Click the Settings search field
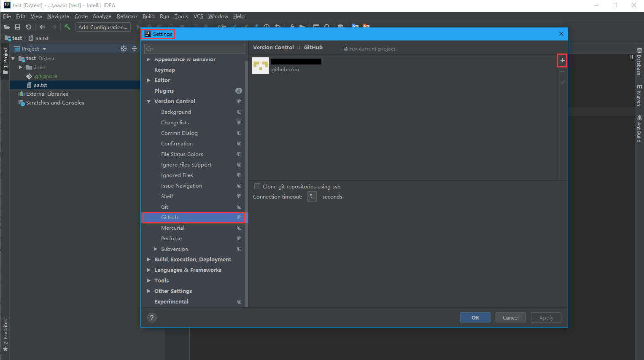The height and width of the screenshot is (360, 644). click(194, 48)
